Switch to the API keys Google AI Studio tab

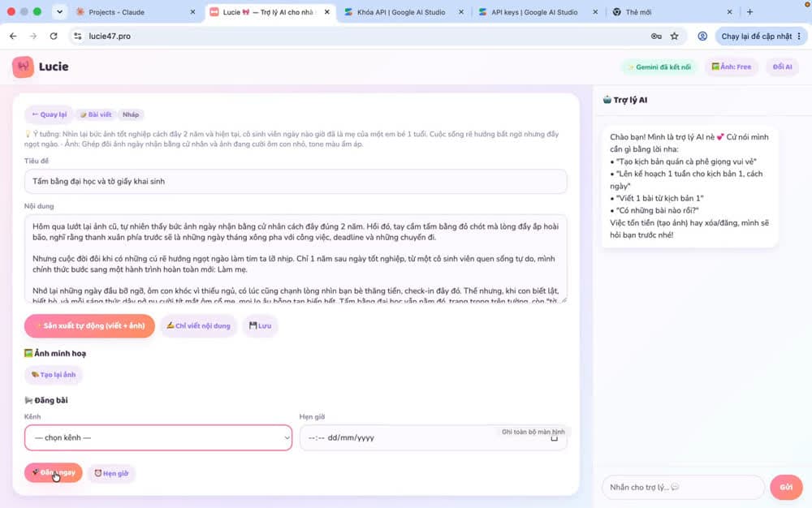[x=538, y=12]
